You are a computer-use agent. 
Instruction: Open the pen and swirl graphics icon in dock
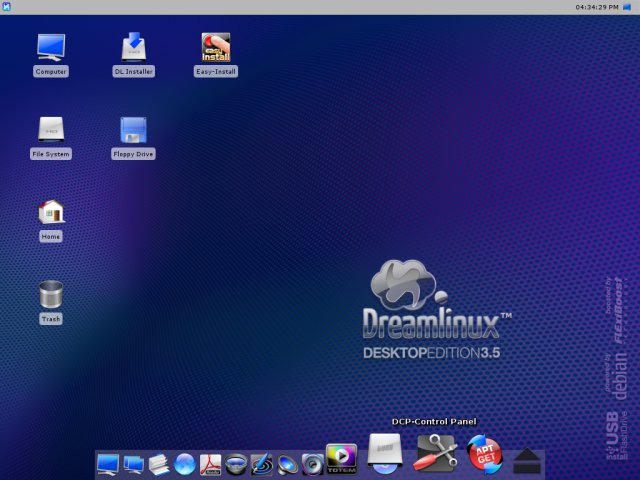[262, 464]
